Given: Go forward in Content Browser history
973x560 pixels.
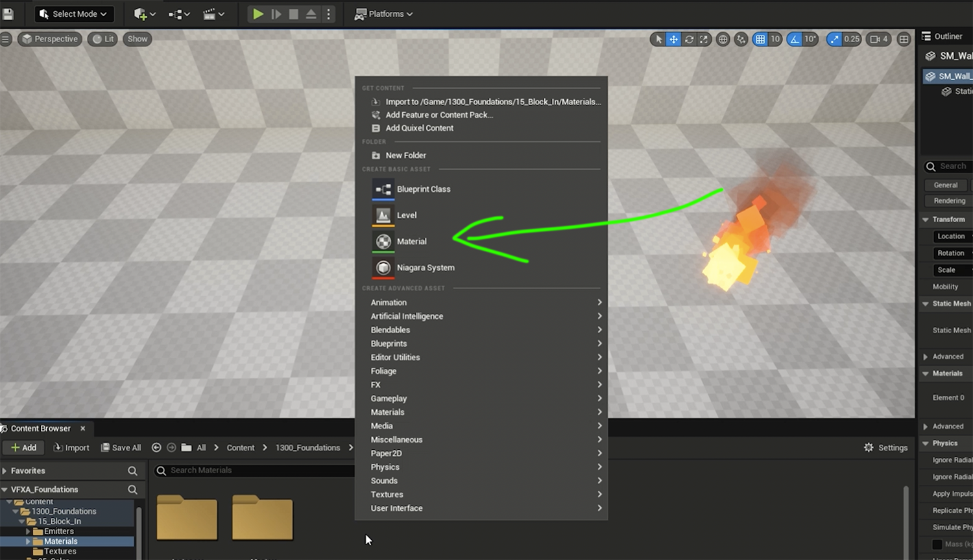Looking at the screenshot, I should [171, 448].
